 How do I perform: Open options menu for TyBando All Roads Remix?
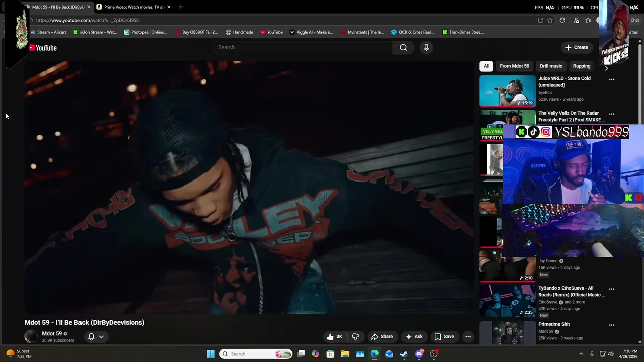(612, 289)
